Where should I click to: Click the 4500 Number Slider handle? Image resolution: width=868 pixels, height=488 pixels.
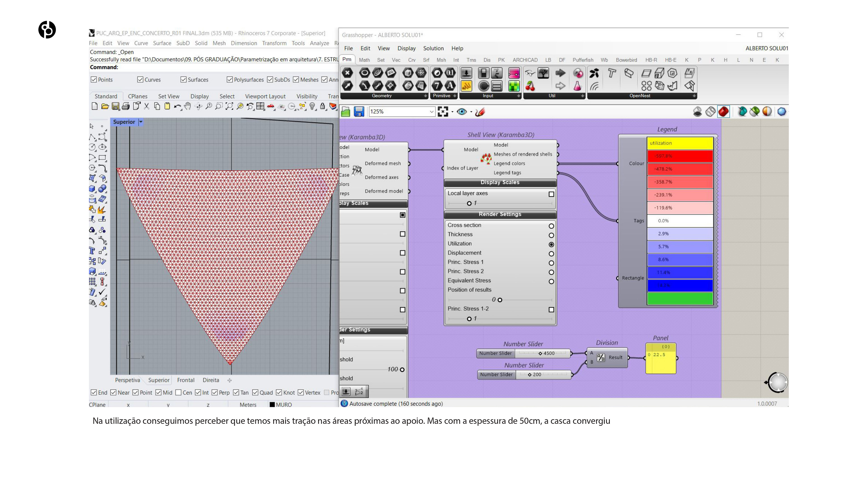[540, 353]
